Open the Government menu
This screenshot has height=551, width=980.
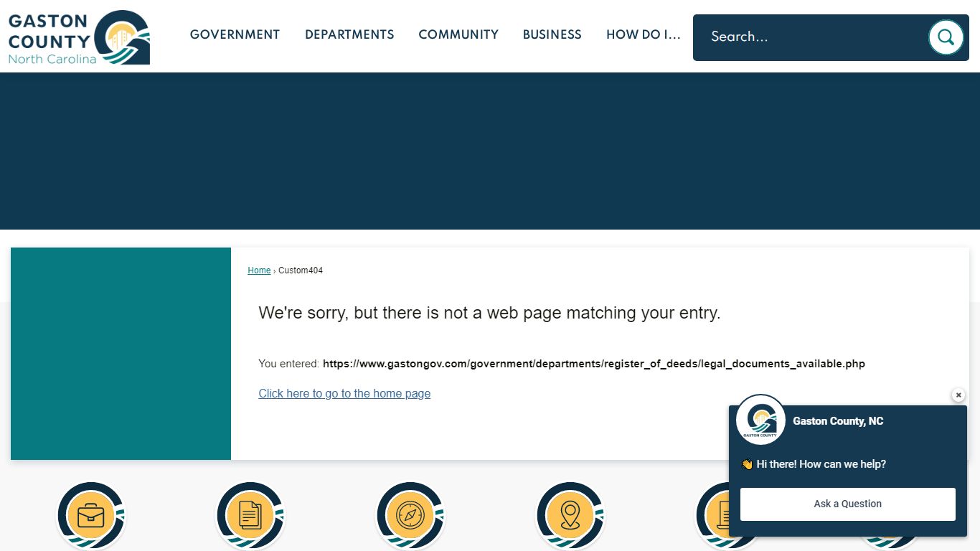click(235, 34)
